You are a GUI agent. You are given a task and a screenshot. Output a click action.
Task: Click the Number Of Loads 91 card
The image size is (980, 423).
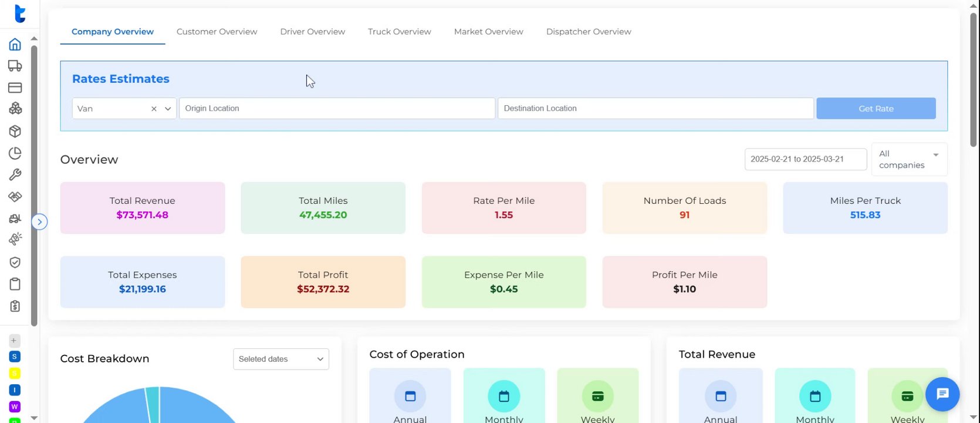(x=685, y=208)
